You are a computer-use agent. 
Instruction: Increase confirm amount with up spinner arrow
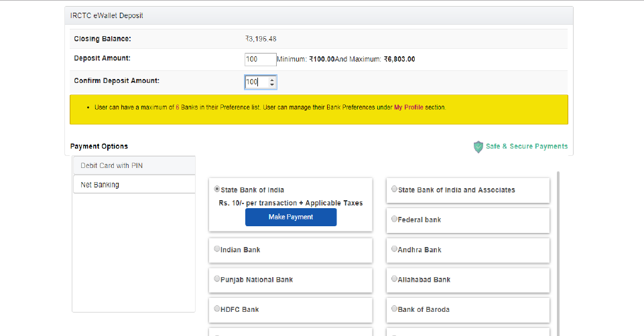[272, 80]
